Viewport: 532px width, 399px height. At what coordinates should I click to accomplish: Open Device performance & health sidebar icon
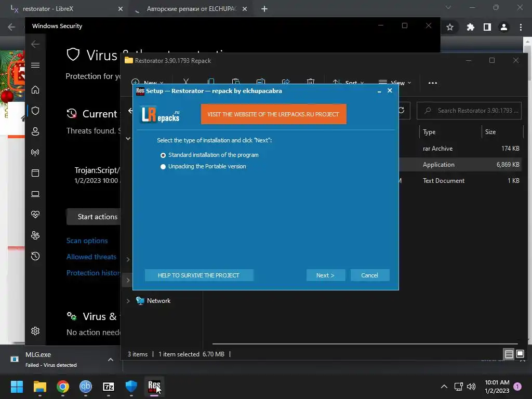(x=35, y=215)
